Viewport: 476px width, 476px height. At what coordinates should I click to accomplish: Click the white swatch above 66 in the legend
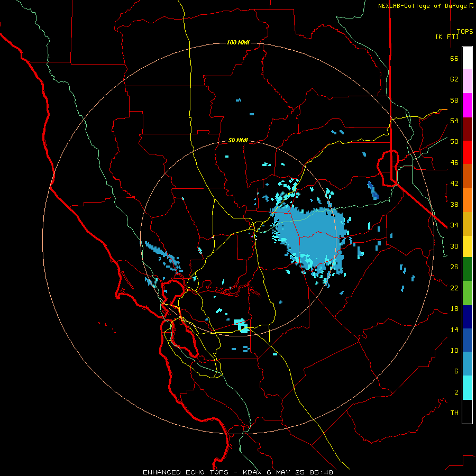pos(467,58)
